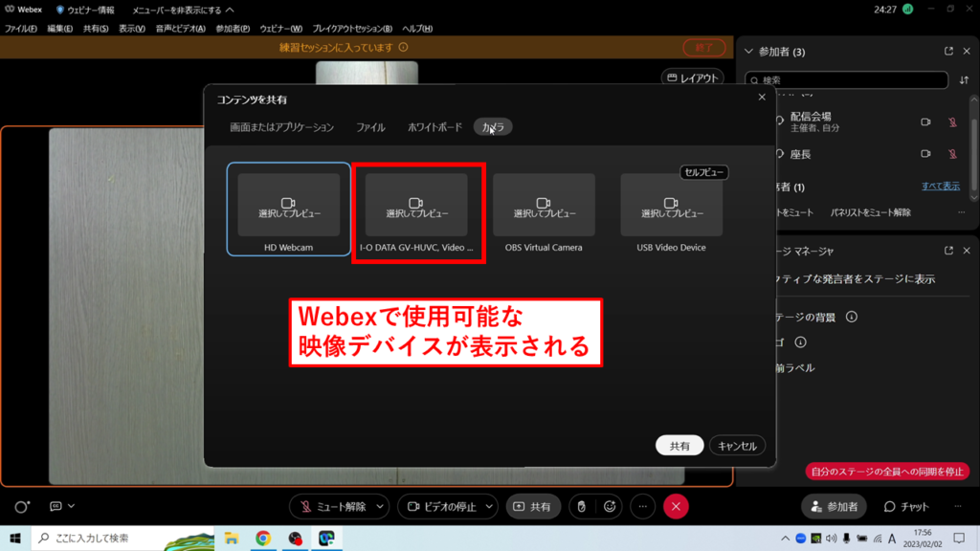Launch Chrome from the taskbar
Viewport: 980px width, 551px height.
pos(261,538)
